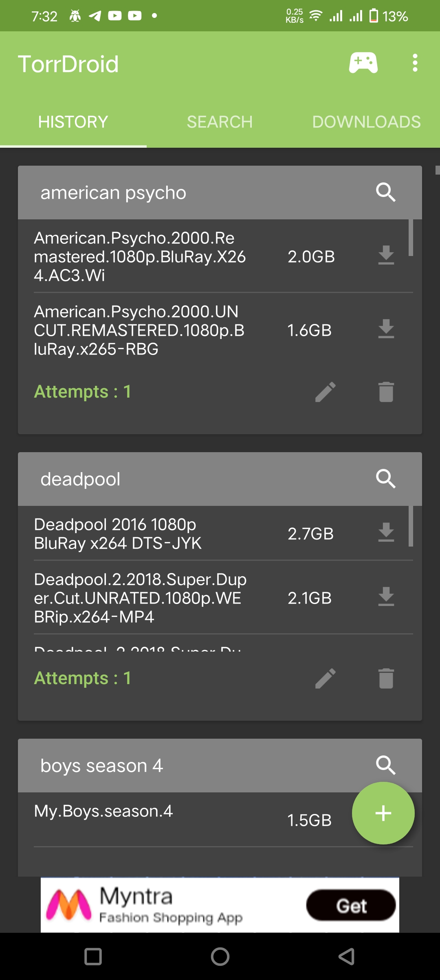Tap the green add floating button
The height and width of the screenshot is (980, 440).
[383, 813]
